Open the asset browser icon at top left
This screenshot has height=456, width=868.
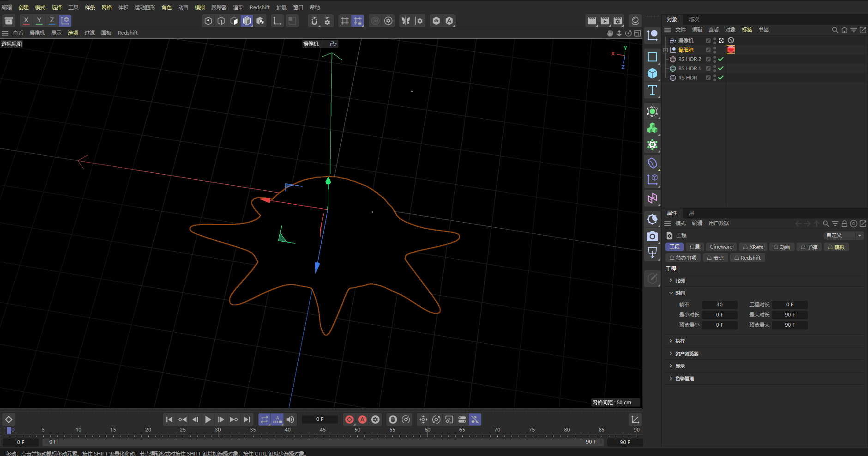[9, 21]
